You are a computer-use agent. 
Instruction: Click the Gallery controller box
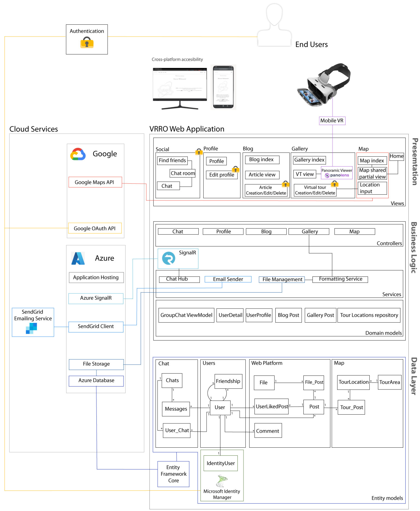coord(309,231)
